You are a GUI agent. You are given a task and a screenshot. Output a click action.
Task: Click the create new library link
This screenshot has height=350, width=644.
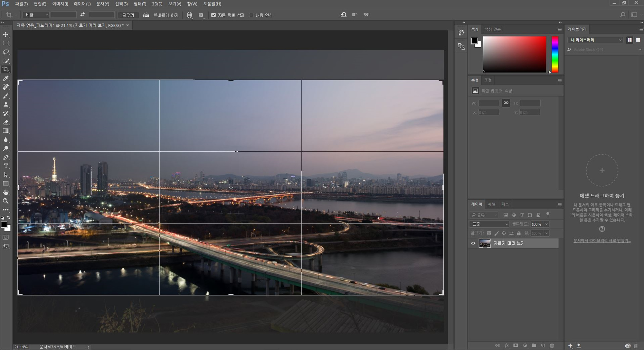[602, 241]
